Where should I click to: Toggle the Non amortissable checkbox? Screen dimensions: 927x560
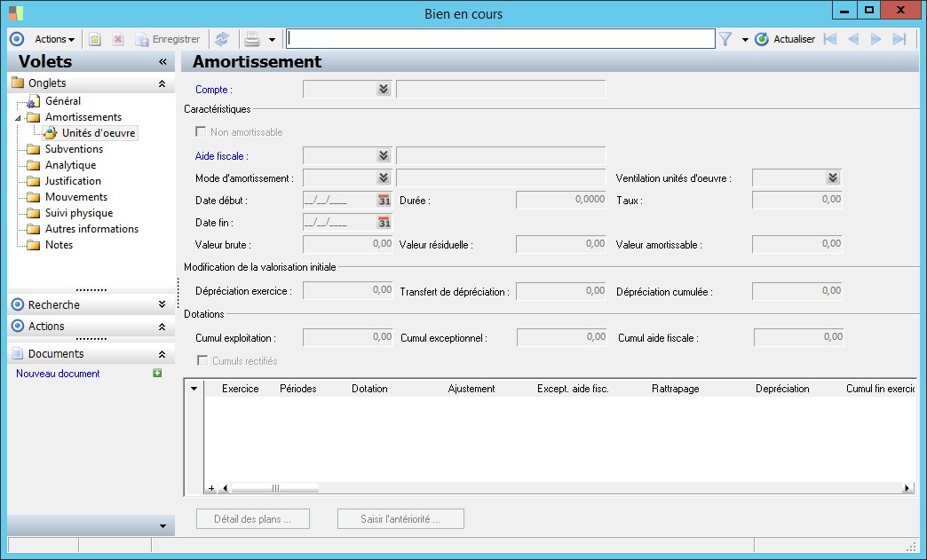pos(201,132)
